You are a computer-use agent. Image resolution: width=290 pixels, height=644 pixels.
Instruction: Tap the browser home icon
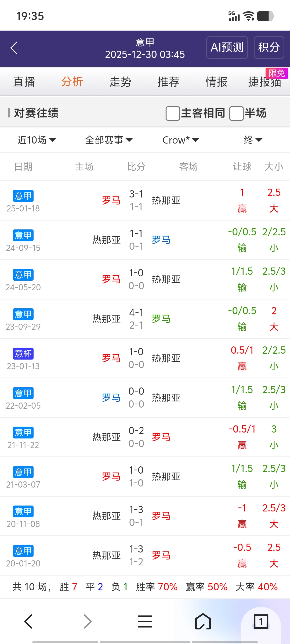point(203,621)
